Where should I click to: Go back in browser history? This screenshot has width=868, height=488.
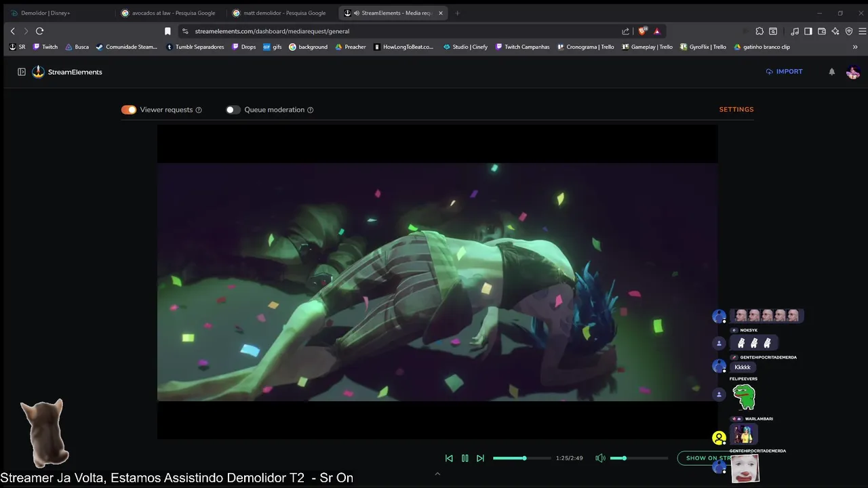point(12,31)
